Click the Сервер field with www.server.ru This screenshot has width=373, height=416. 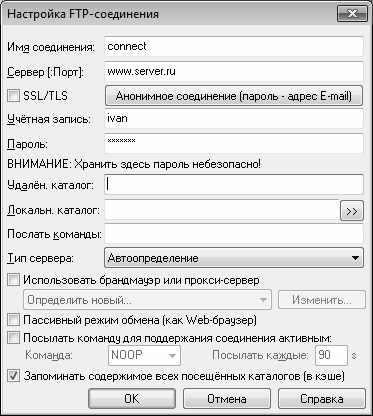point(234,71)
